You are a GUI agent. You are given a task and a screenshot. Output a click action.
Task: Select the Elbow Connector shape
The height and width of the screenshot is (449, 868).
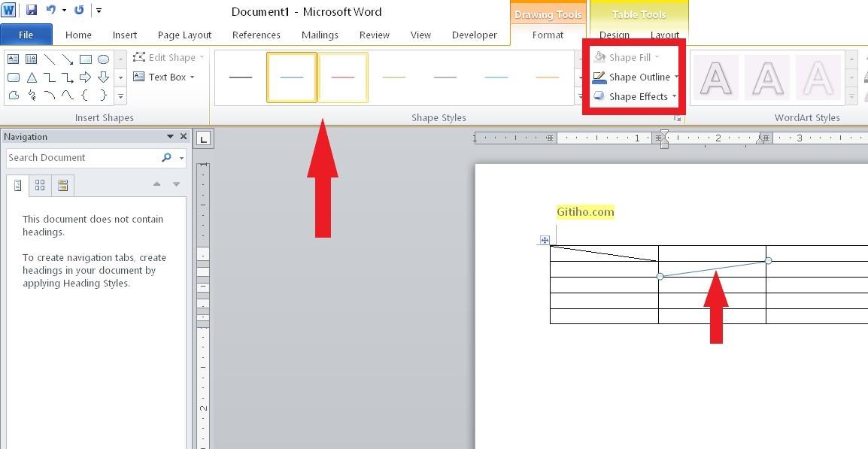pos(50,77)
